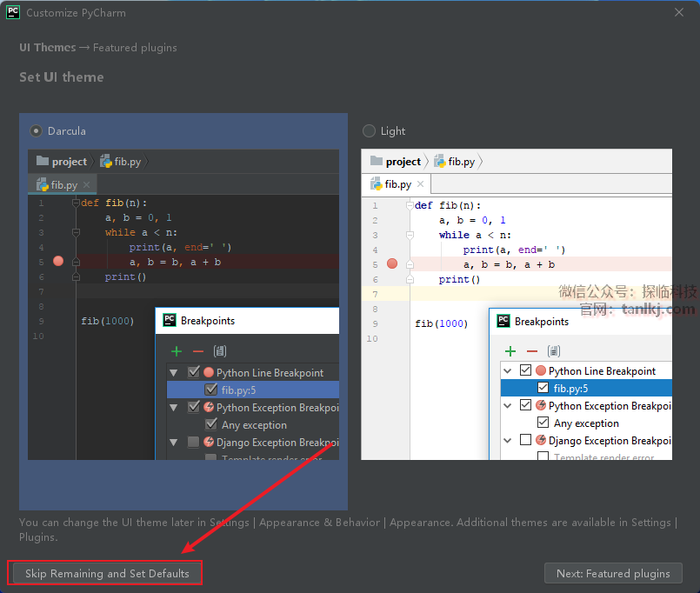Select the fib.py tab in Light preview
This screenshot has height=593, width=700.
pos(391,184)
